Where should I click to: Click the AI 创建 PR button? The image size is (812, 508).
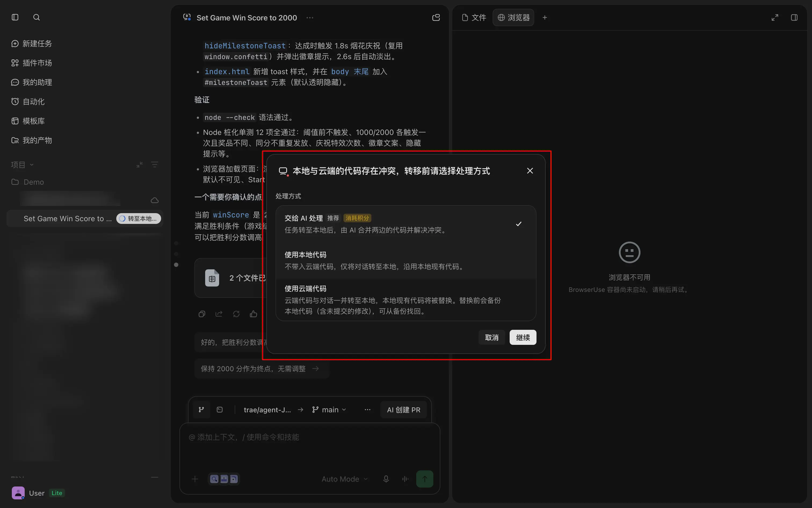[403, 410]
